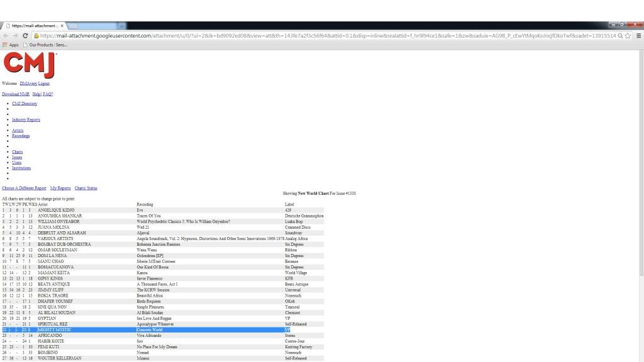Open the Recordings menu link

[21, 136]
